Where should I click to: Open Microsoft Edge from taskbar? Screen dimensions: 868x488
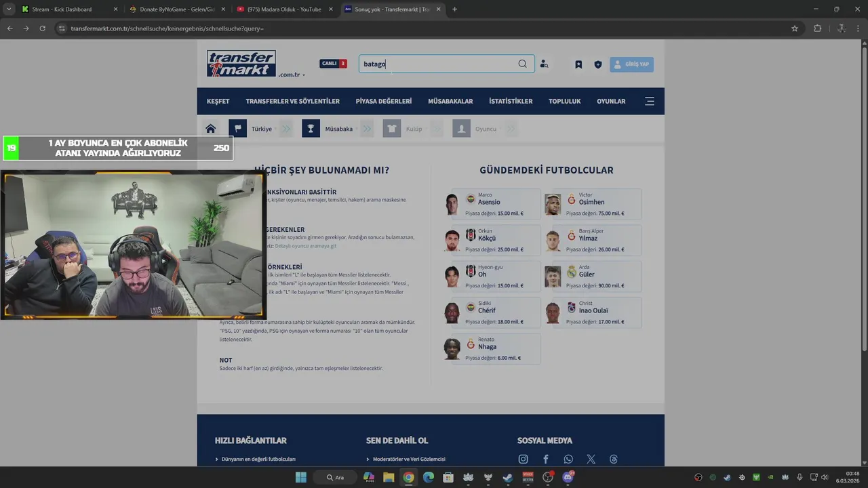pyautogui.click(x=428, y=477)
